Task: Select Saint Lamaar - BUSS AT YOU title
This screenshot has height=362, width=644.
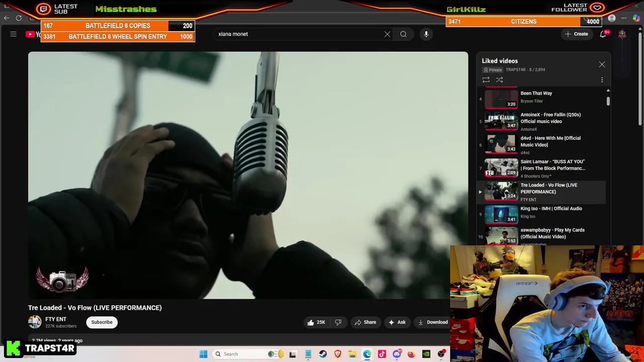Action: [x=552, y=165]
